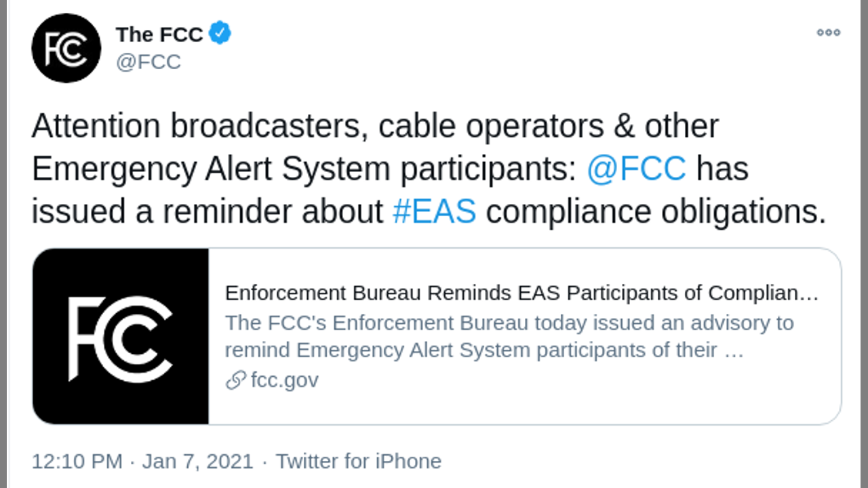The image size is (868, 488).
Task: Open the FCC logo card thumbnail
Action: pyautogui.click(x=121, y=336)
